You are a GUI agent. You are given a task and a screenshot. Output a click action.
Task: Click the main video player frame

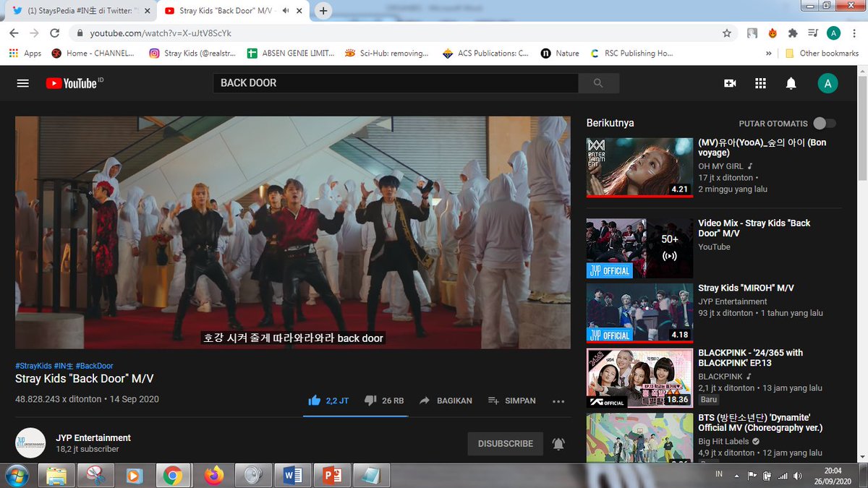click(x=293, y=233)
